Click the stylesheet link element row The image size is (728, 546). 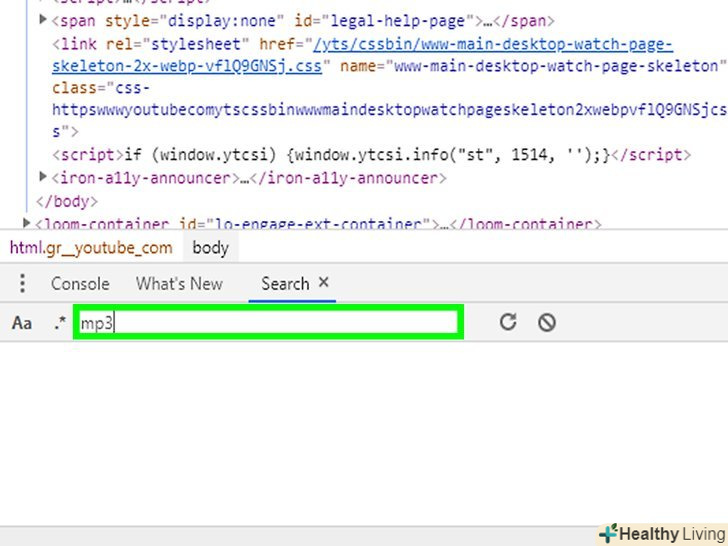pyautogui.click(x=389, y=88)
